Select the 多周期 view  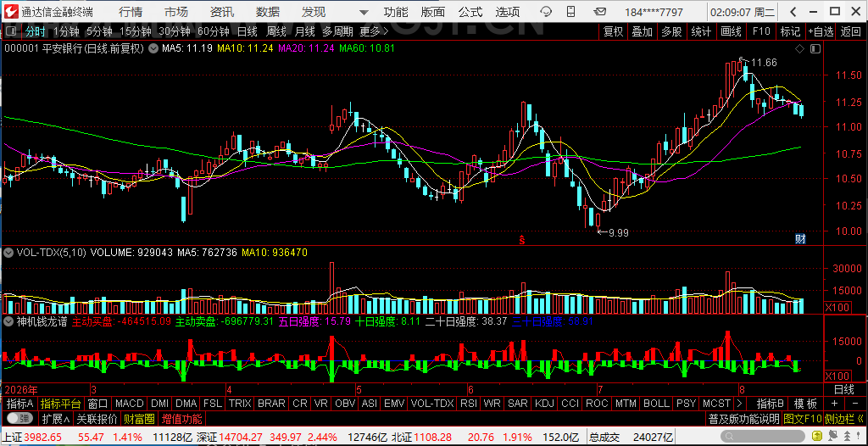point(337,32)
